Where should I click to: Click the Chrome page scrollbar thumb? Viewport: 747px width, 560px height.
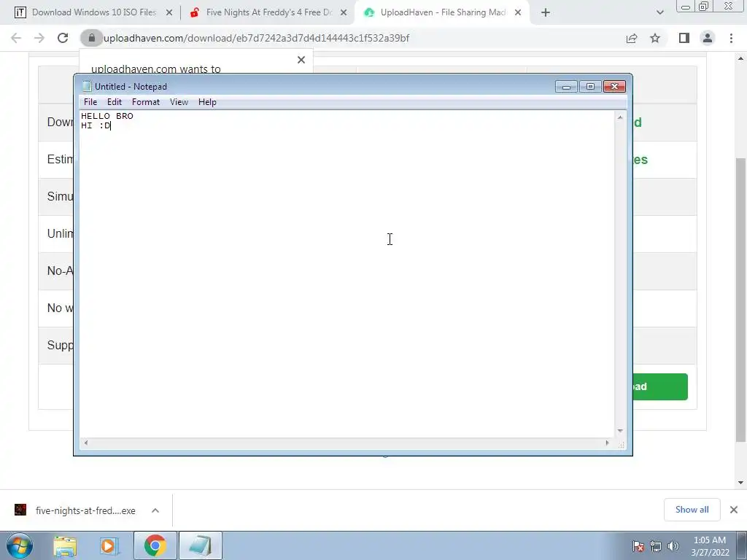pyautogui.click(x=740, y=300)
